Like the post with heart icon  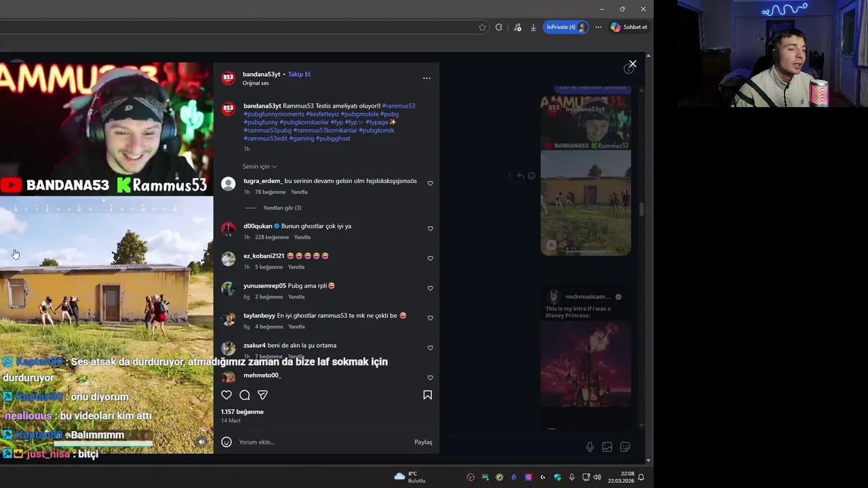[x=226, y=395]
